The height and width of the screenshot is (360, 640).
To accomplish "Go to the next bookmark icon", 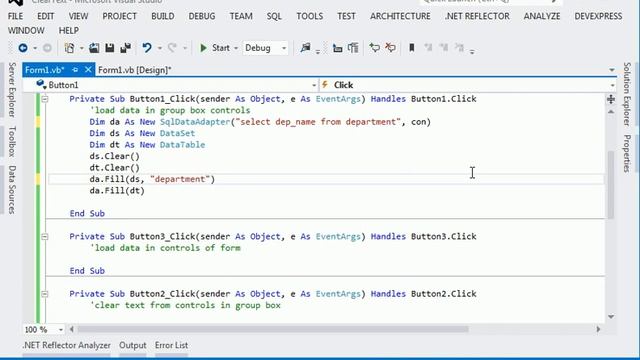I will [444, 48].
